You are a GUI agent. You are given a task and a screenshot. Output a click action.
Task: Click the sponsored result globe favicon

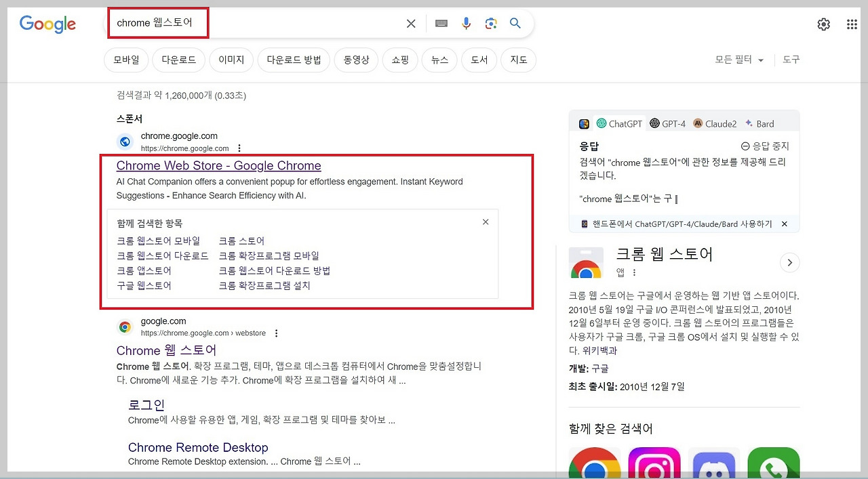(125, 142)
